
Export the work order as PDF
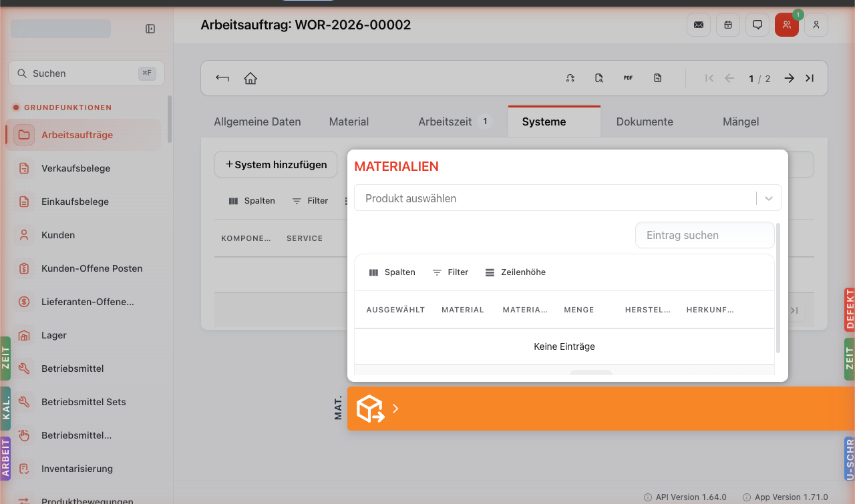pos(628,78)
